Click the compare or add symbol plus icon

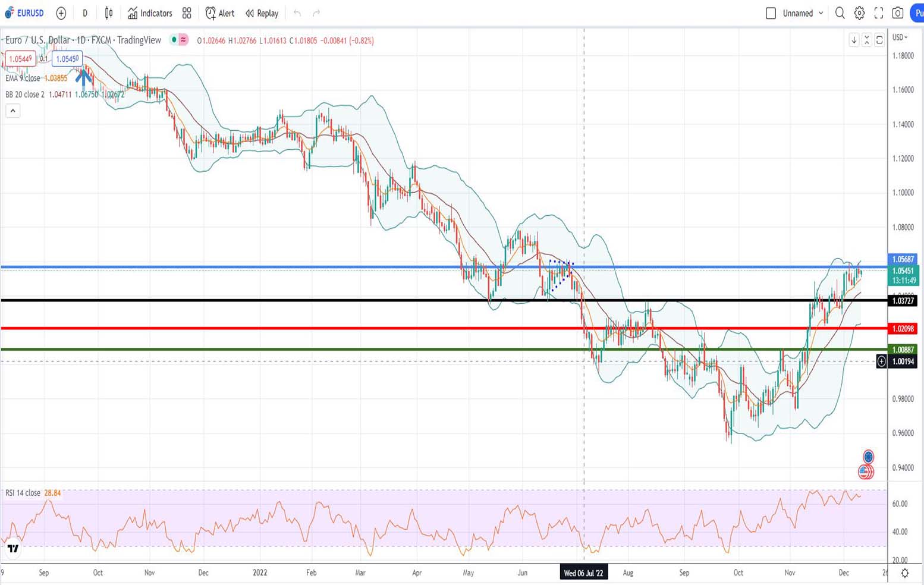pos(61,13)
